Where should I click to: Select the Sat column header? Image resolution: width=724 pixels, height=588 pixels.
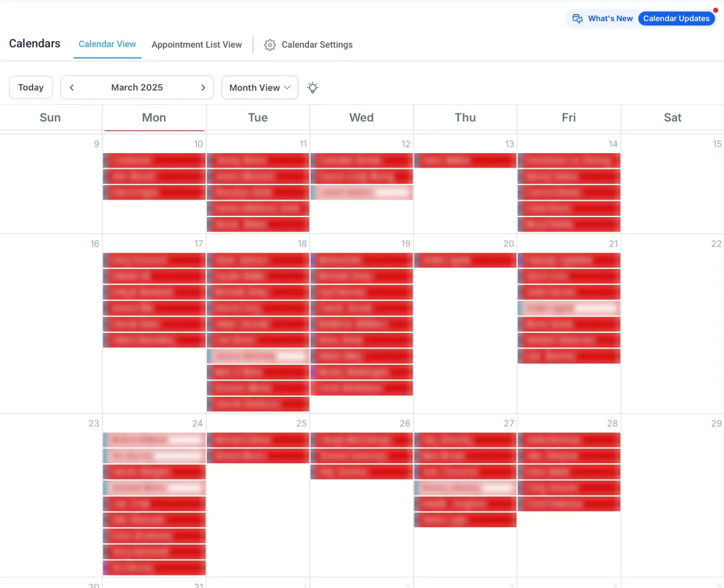(673, 118)
